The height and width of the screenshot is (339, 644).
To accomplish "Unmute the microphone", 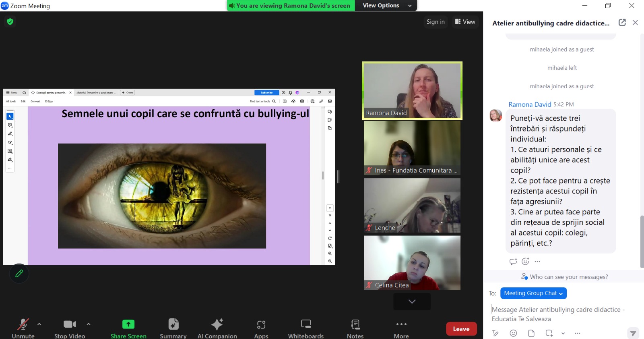I will pos(23,328).
